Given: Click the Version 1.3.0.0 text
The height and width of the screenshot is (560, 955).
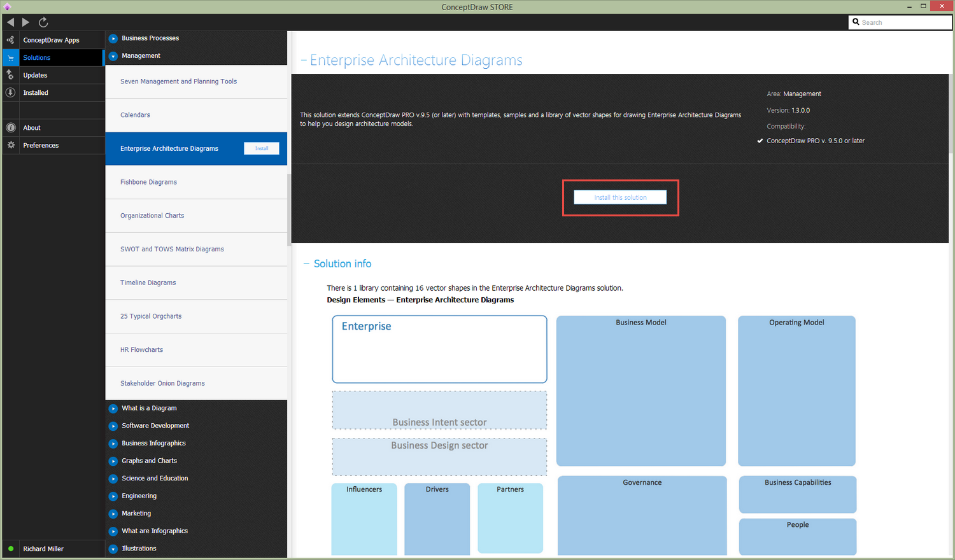Looking at the screenshot, I should 788,110.
